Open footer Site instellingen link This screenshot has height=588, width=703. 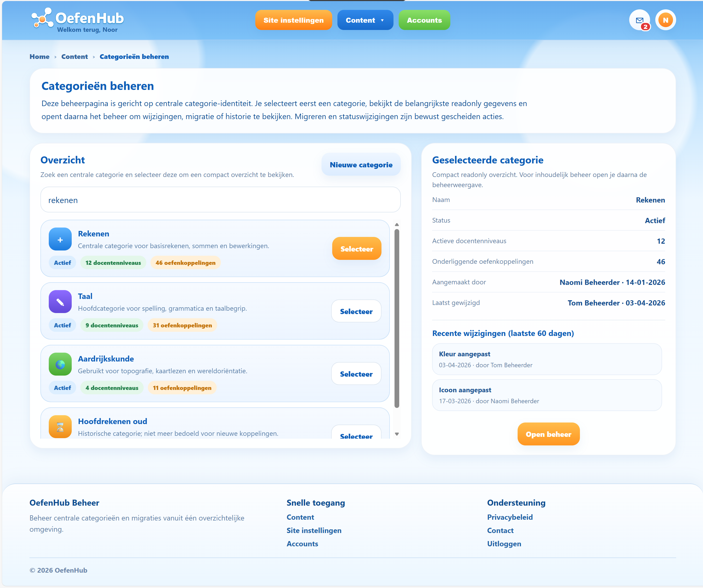(x=314, y=531)
